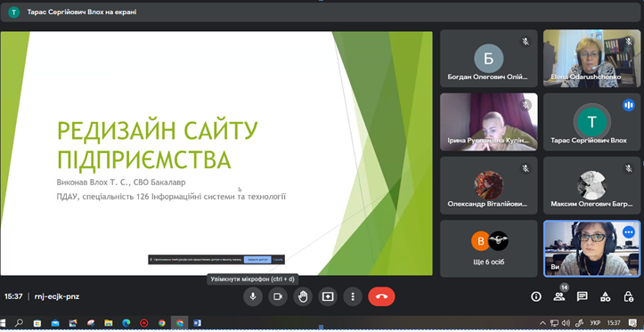
Task: Leave the call with red button
Action: pos(381,296)
